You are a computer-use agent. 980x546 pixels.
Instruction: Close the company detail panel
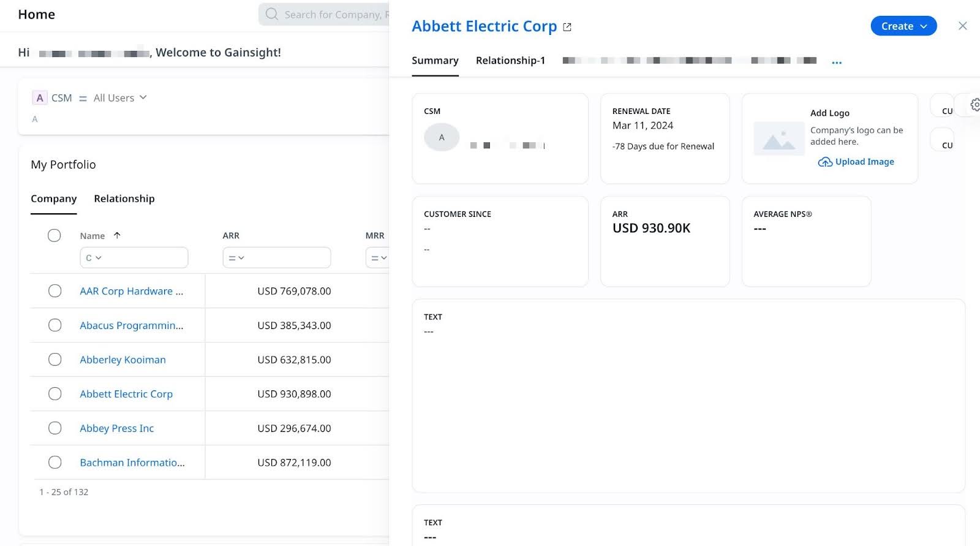tap(963, 26)
